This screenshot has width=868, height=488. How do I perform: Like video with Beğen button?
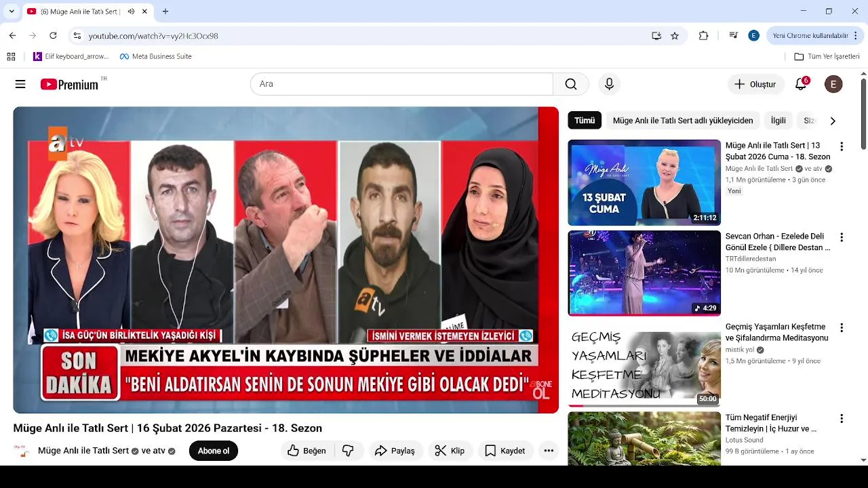pos(307,451)
